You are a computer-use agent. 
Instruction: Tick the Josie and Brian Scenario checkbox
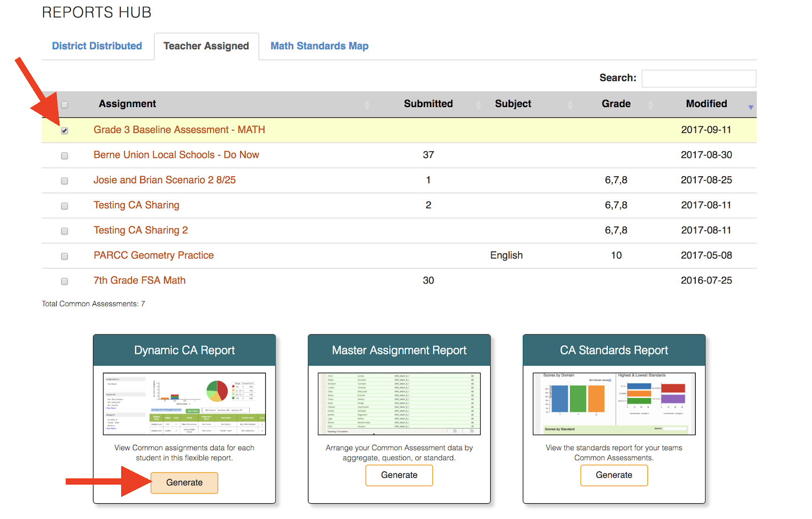pos(64,181)
